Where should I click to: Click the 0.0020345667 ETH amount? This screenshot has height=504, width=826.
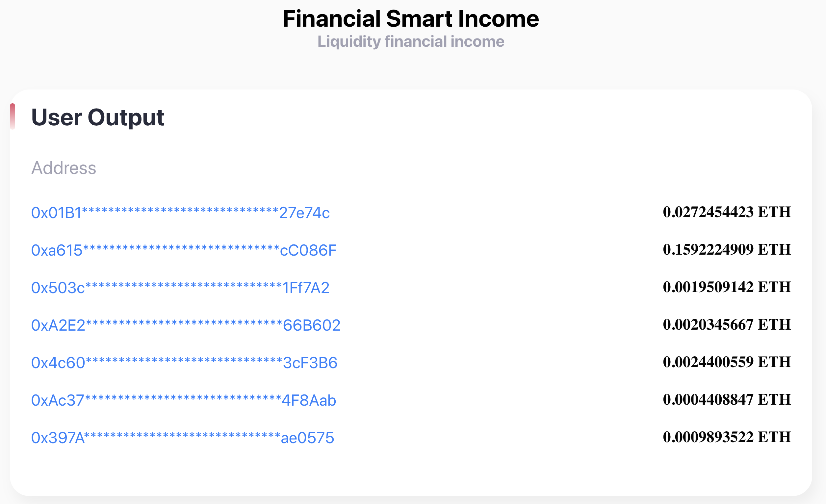(727, 325)
